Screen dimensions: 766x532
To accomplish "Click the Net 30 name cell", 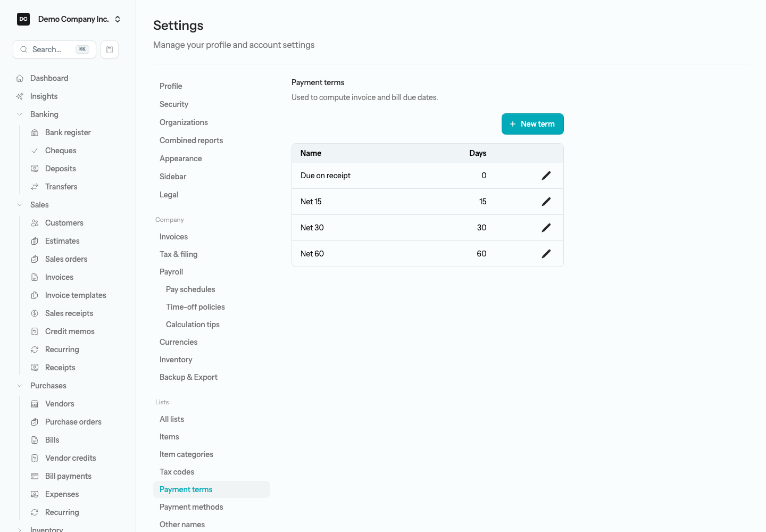I will point(312,228).
